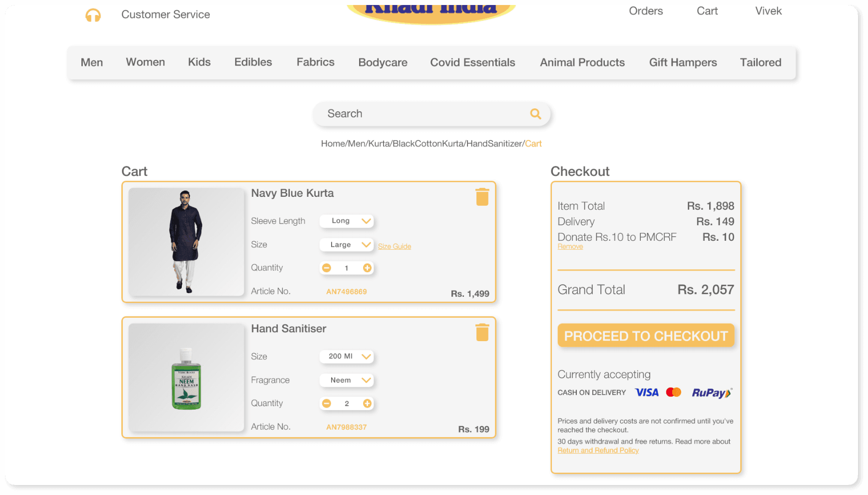This screenshot has height=495, width=868.
Task: Click the Size Guide link
Action: (395, 246)
